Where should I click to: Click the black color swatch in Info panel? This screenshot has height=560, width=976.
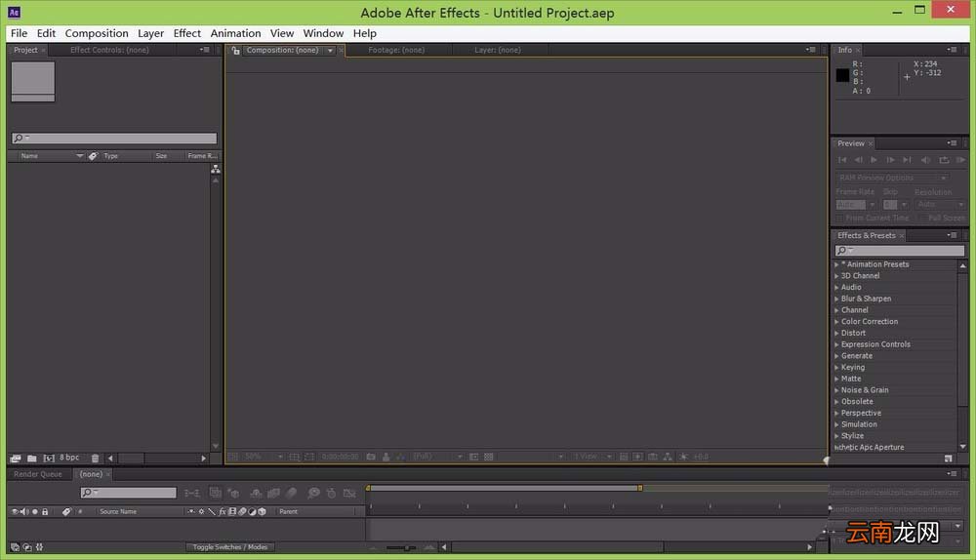coord(842,75)
